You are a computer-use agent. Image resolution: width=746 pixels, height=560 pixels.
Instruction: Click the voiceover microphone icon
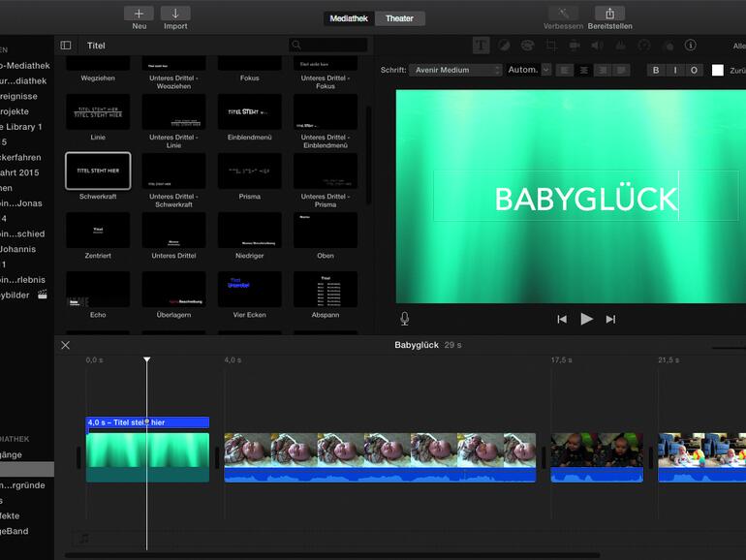(x=404, y=319)
